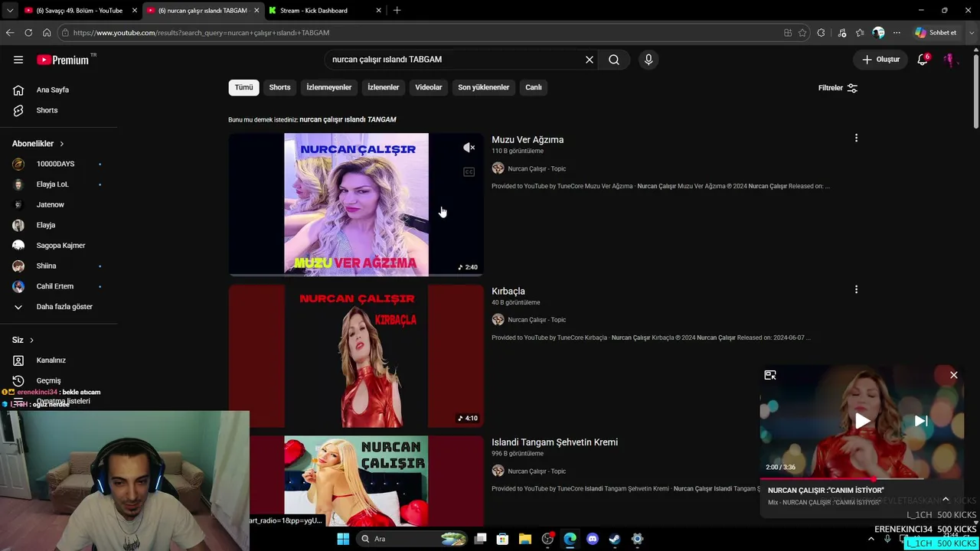This screenshot has width=980, height=551.
Task: Open more options for Muzu Ver Ağzıma
Action: click(x=856, y=139)
